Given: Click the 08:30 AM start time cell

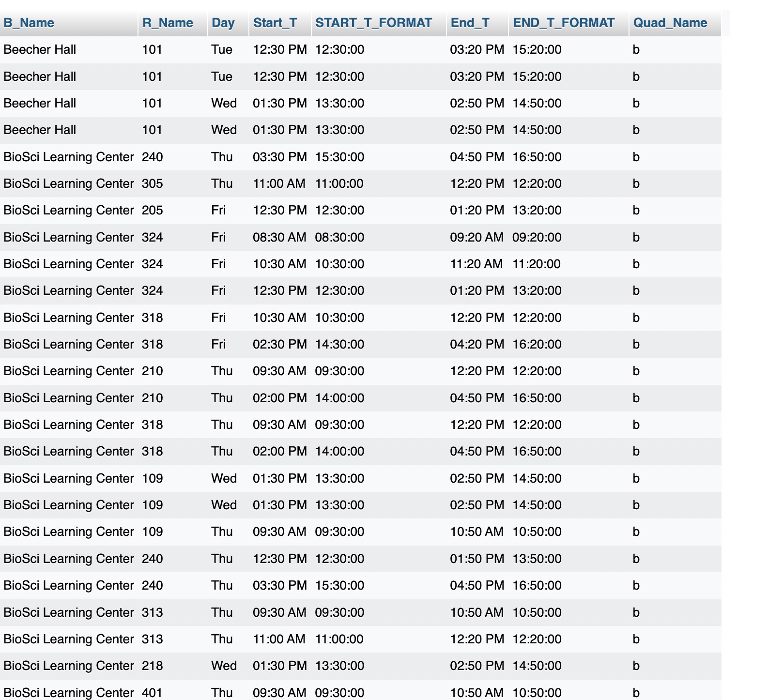Looking at the screenshot, I should coord(279,237).
